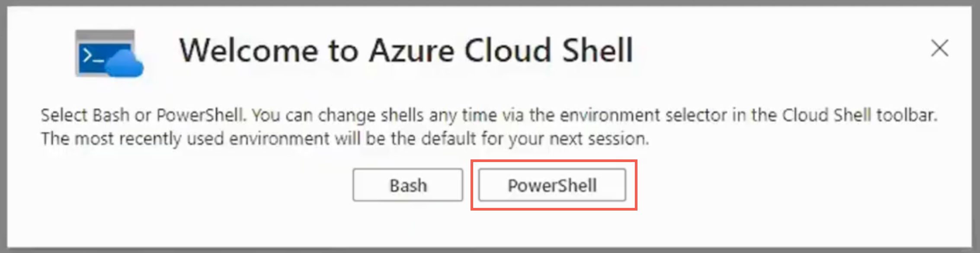Screen dimensions: 980x253
Task: Choose the Bash button
Action: (407, 185)
